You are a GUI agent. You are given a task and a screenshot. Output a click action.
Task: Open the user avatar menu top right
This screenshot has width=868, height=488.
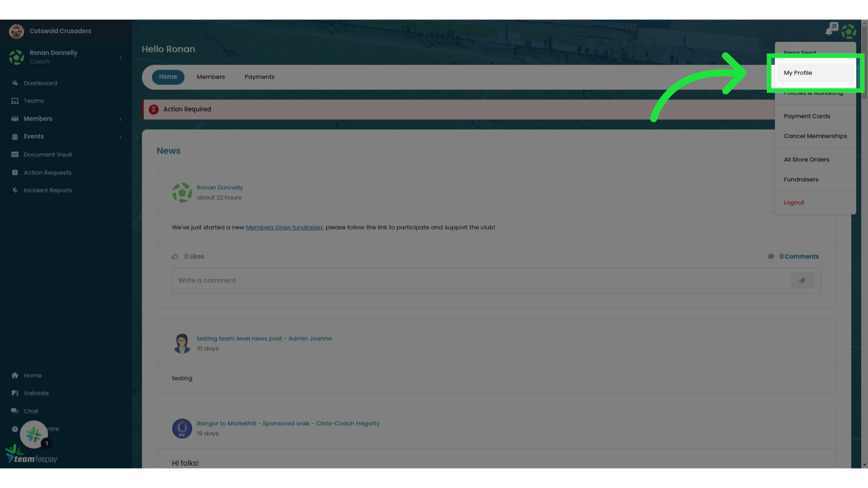pos(849,32)
